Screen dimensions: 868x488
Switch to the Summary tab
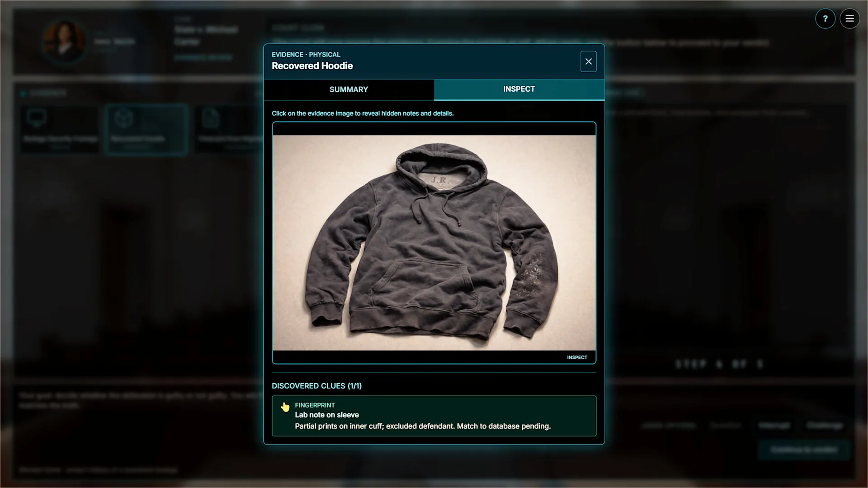pos(349,89)
